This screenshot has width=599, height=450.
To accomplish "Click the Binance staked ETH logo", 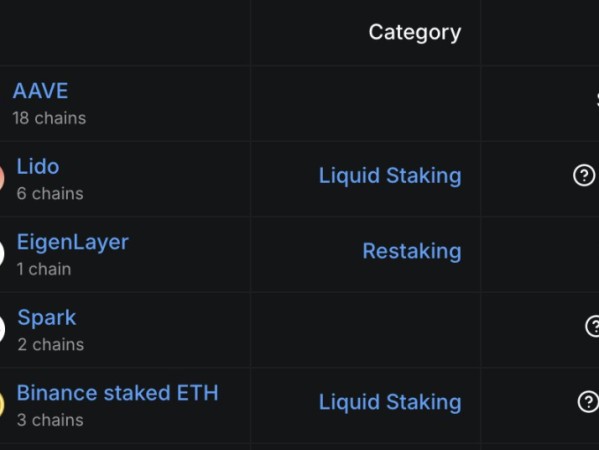I will tap(2, 404).
